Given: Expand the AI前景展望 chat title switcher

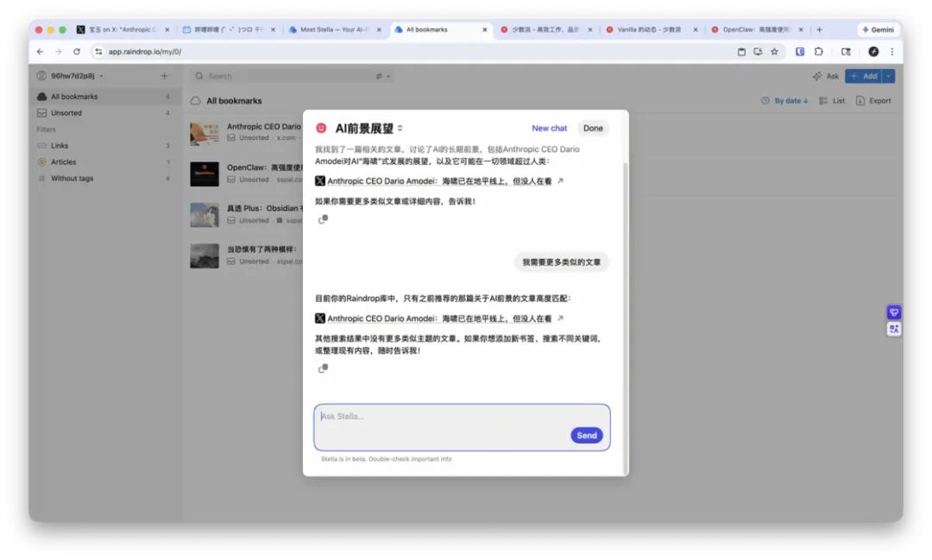Looking at the screenshot, I should click(400, 128).
